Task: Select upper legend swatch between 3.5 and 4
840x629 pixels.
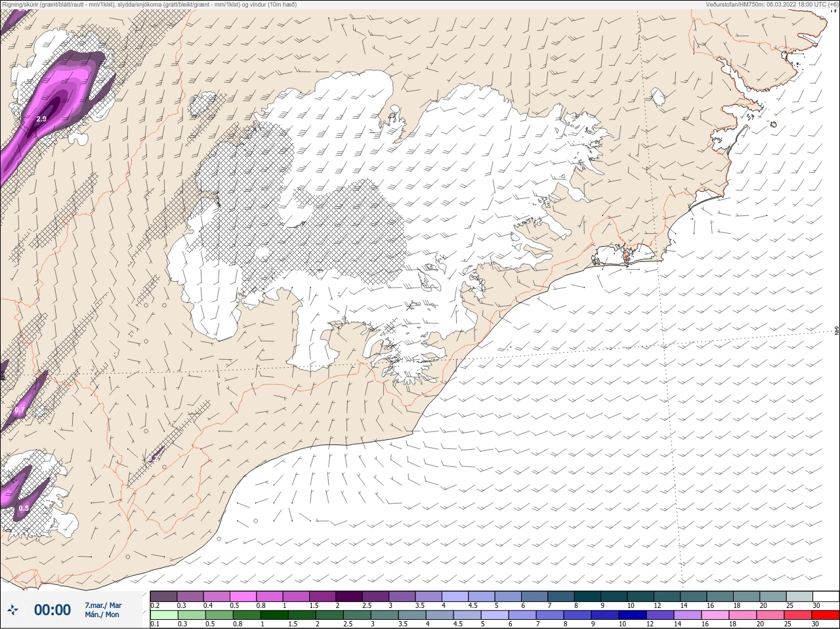Action: (429, 596)
